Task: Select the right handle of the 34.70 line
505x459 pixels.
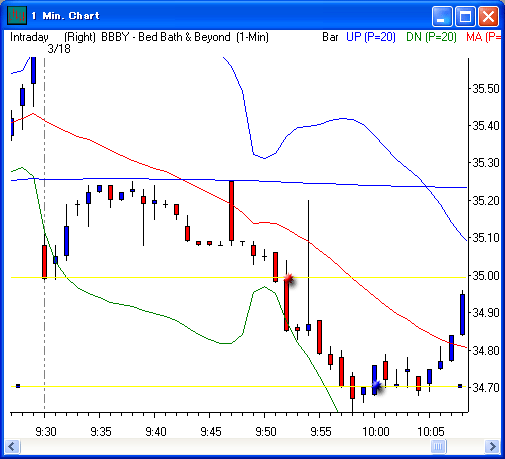Action: [x=460, y=386]
